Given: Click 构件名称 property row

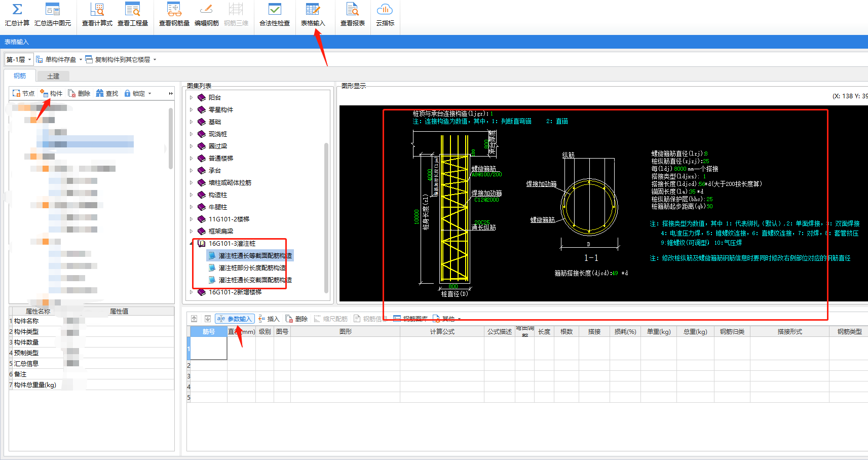Looking at the screenshot, I should (91, 321).
